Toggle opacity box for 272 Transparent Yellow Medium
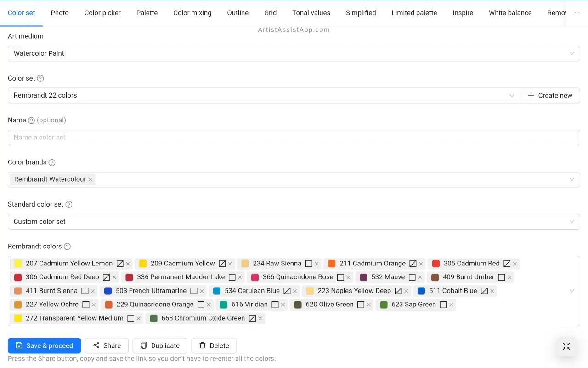This screenshot has width=588, height=368. (x=130, y=318)
